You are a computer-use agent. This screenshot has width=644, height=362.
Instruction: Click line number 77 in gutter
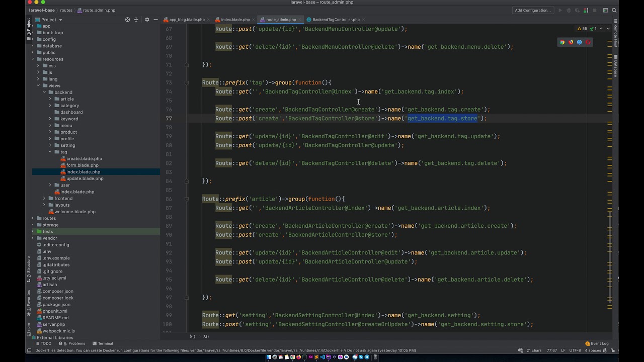click(x=168, y=119)
